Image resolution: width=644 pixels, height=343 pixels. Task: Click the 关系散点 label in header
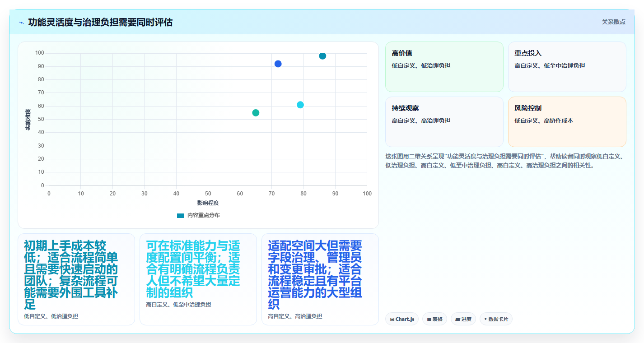tap(613, 22)
